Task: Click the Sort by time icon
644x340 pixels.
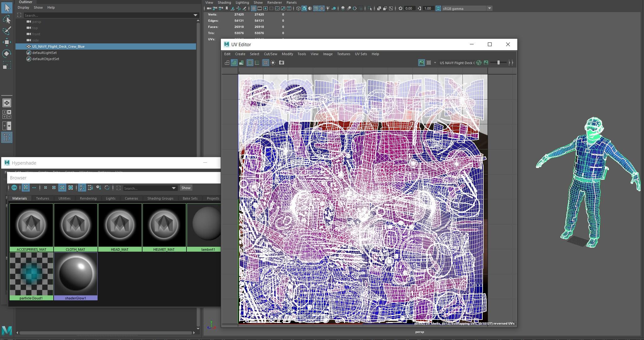Action: click(x=99, y=188)
